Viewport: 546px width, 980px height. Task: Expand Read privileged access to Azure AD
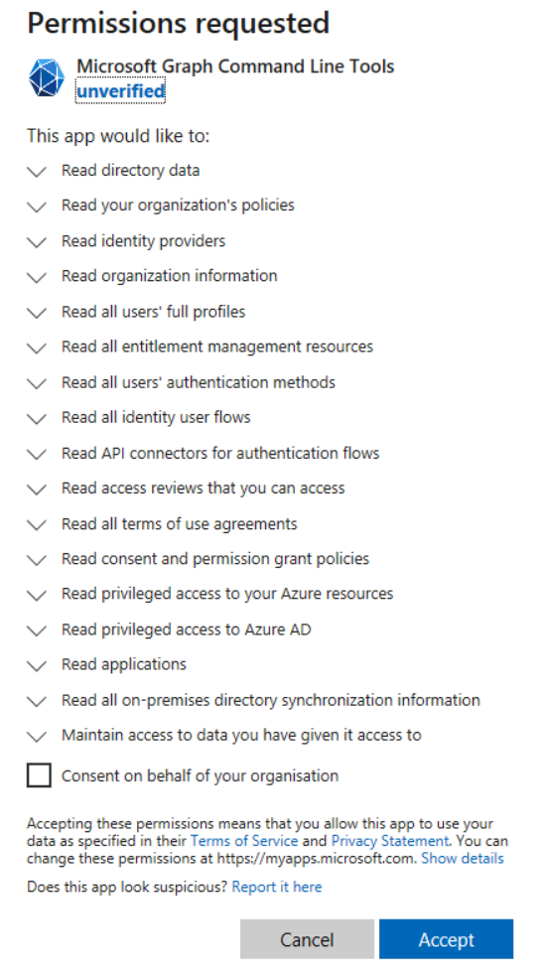point(38,630)
